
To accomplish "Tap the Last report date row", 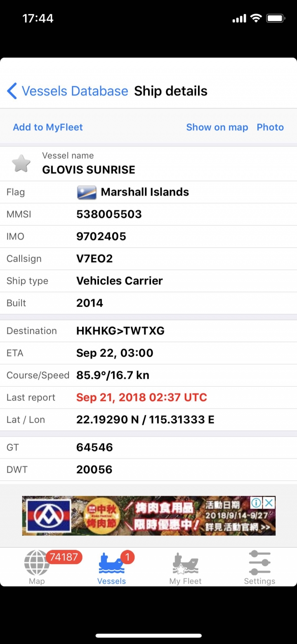I will click(148, 397).
